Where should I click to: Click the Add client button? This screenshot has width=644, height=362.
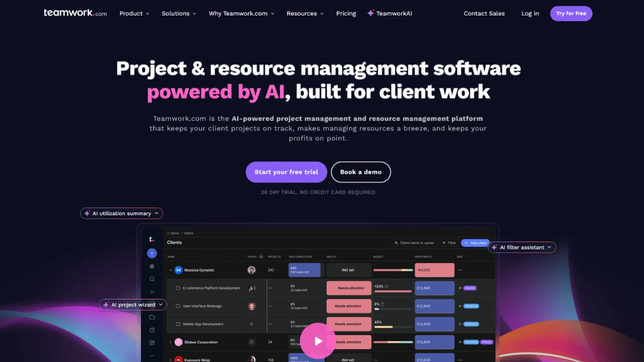pyautogui.click(x=475, y=242)
